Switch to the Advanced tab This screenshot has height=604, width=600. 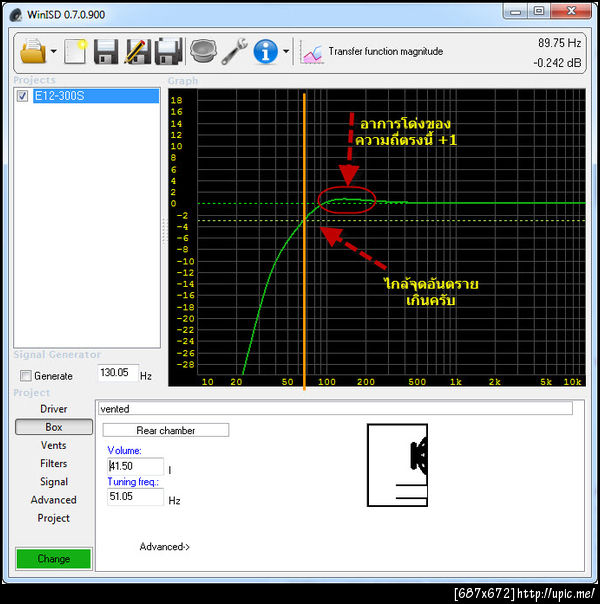tap(54, 500)
